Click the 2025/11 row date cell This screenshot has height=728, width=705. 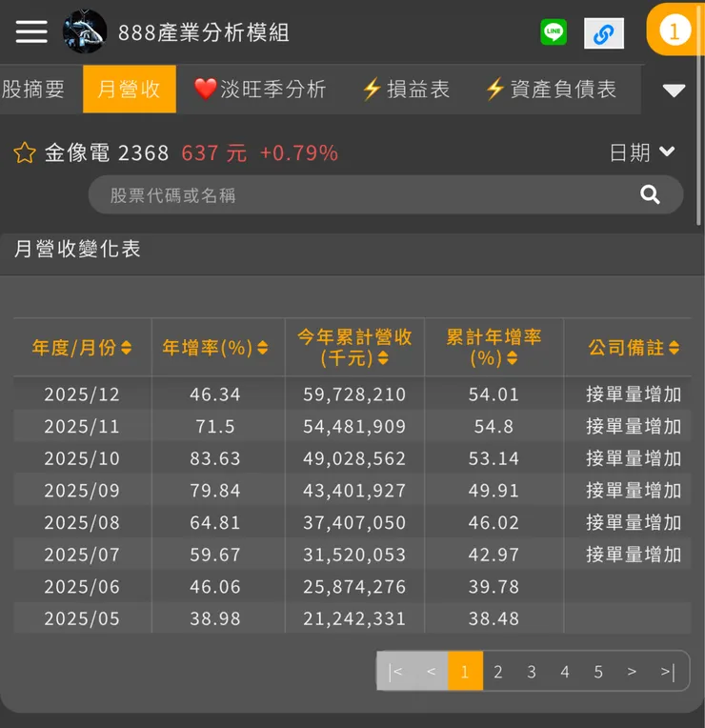[x=82, y=427]
